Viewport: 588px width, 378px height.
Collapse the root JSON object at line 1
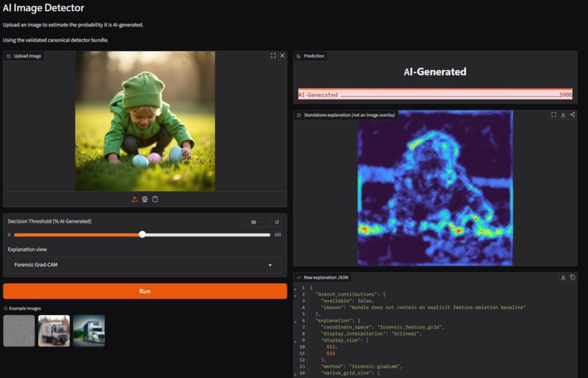(295, 289)
